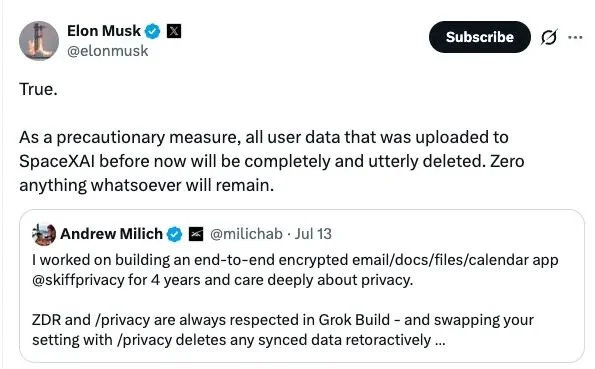Open Andrew Milich's small avatar

tap(44, 234)
